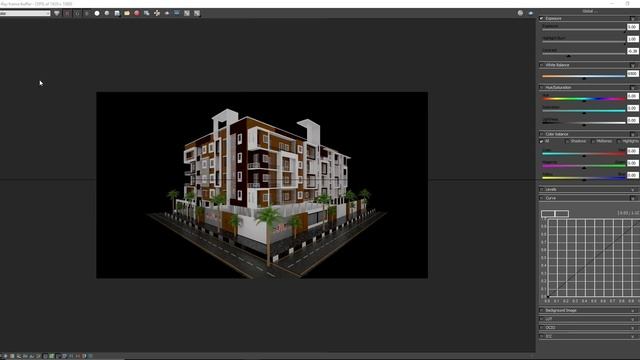Screen dimensions: 640x360
Task: Click the Highlight Burn value field
Action: point(633,39)
